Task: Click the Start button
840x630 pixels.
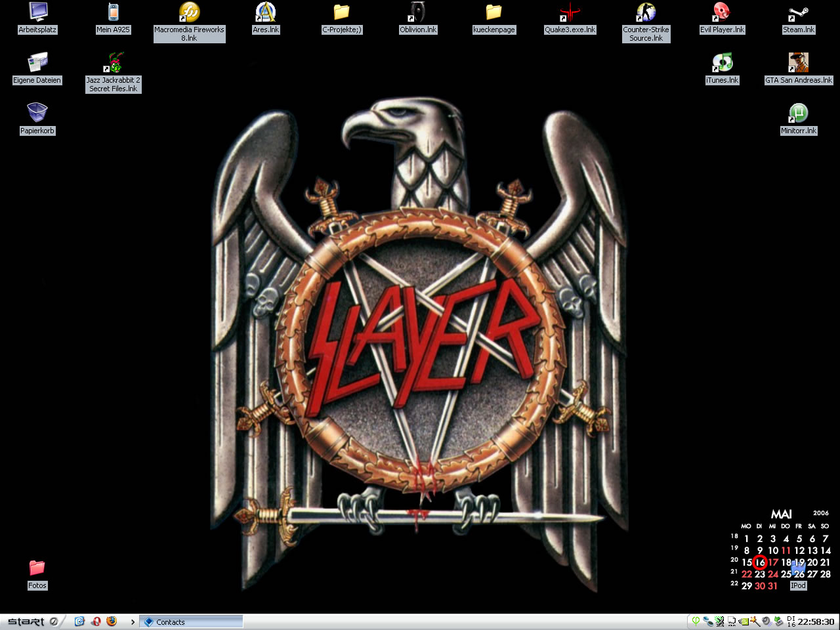Action: click(x=26, y=621)
